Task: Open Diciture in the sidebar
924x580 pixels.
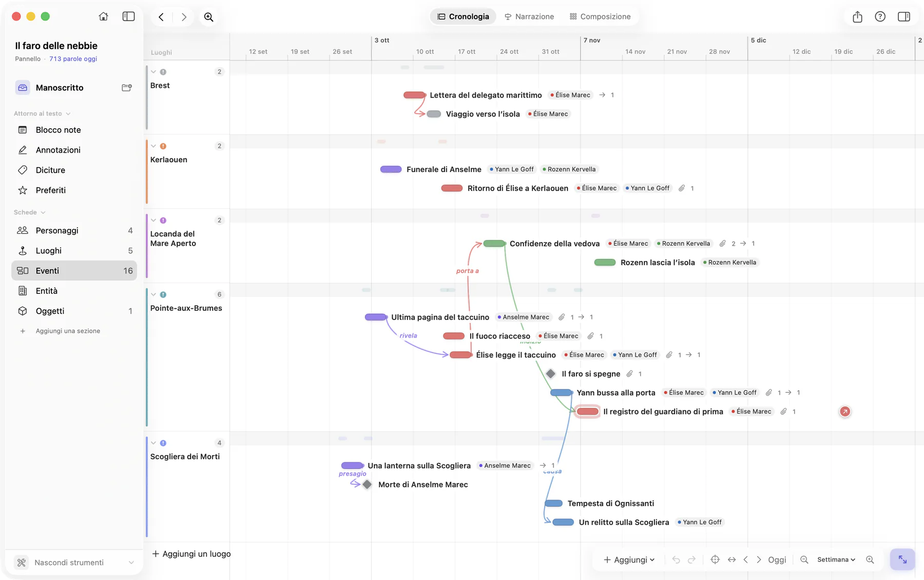Action: 74,170
